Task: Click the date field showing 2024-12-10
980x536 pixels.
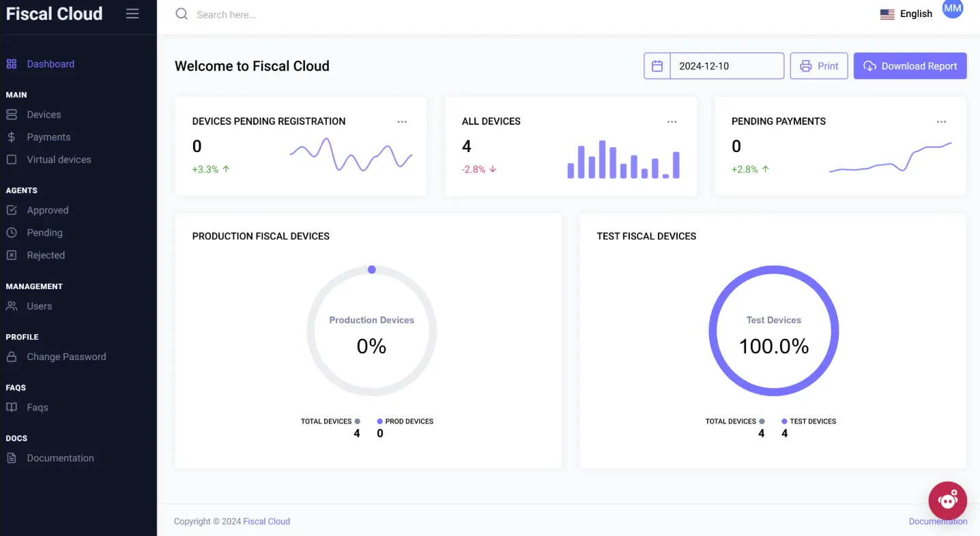Action: 727,66
